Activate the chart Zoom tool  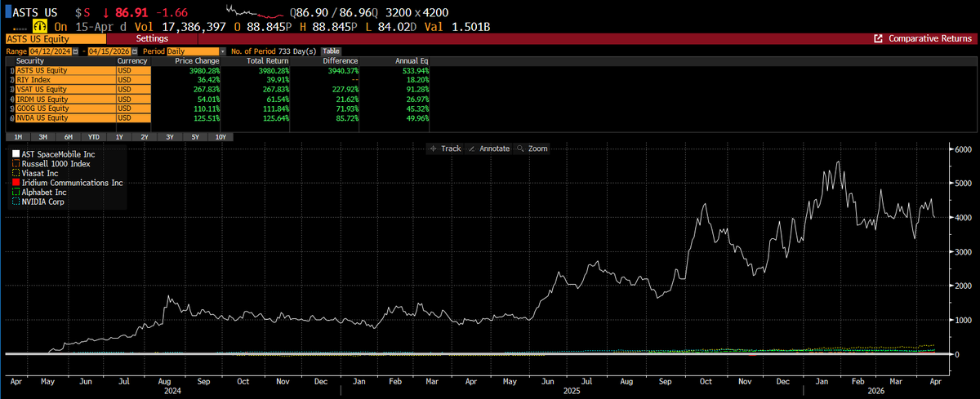(532, 149)
